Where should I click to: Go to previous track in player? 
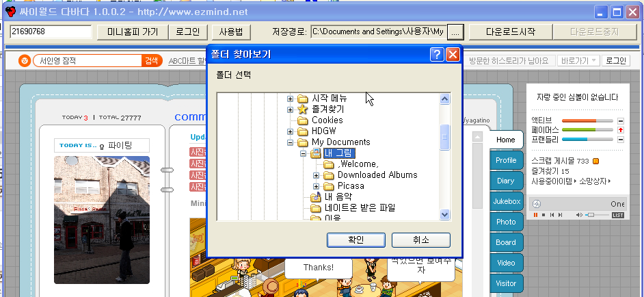click(552, 215)
